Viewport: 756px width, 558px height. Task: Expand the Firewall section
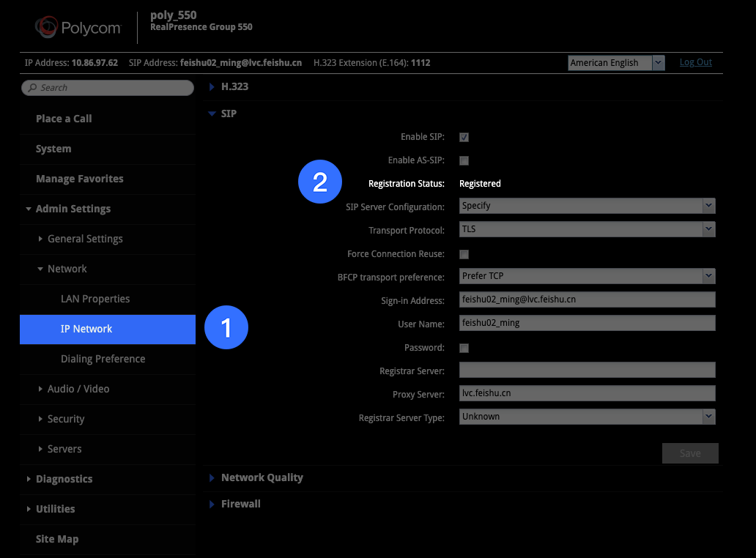240,504
